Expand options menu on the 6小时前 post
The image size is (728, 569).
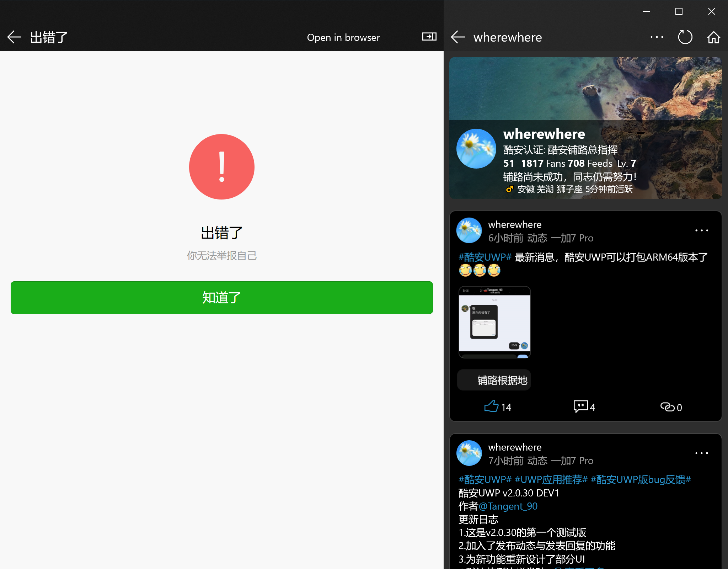(x=701, y=230)
